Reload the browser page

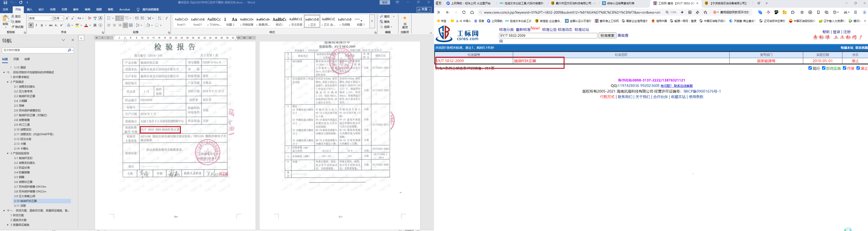(464, 12)
